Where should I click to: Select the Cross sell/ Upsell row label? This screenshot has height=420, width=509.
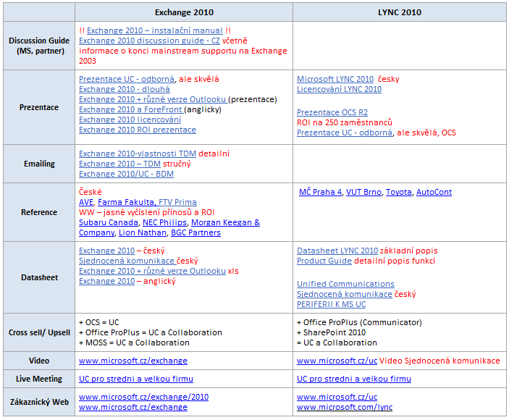tap(39, 332)
